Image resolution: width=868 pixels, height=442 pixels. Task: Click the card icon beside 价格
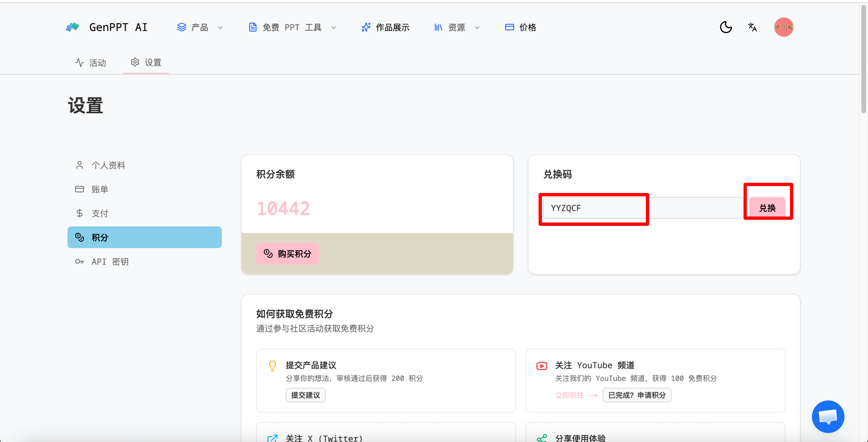(x=509, y=27)
